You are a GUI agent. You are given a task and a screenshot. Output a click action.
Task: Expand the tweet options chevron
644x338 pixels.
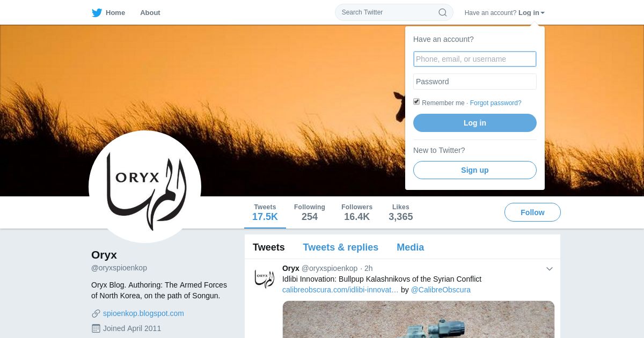550,269
